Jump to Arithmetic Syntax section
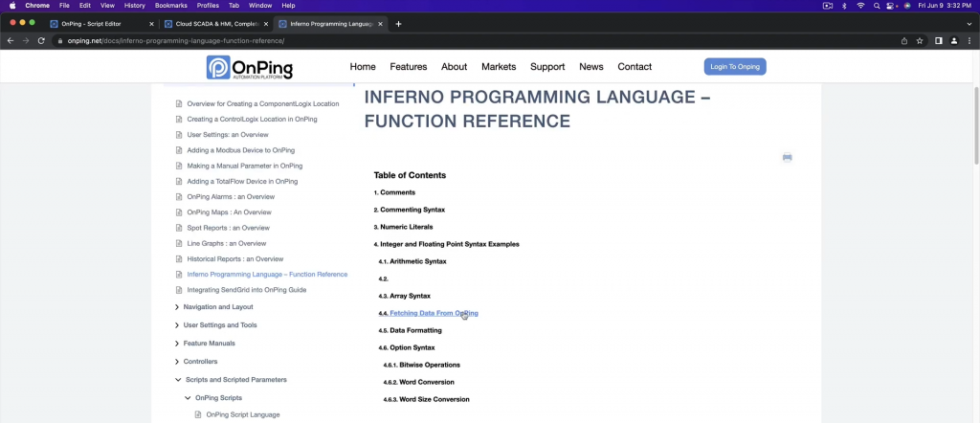 pyautogui.click(x=418, y=261)
